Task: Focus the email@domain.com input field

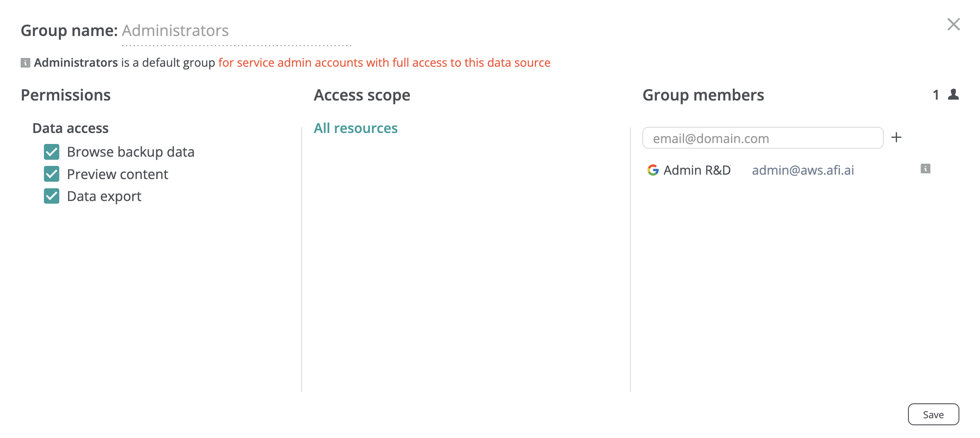Action: pos(763,138)
